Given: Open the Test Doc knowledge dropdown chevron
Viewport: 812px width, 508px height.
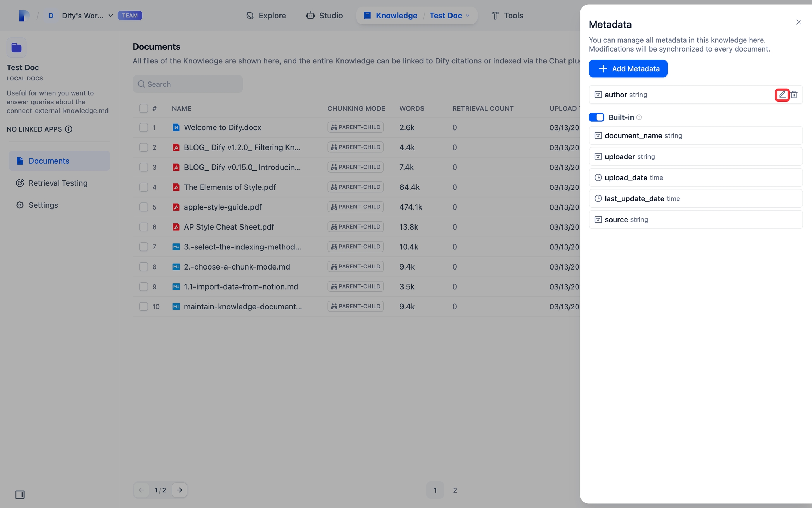Looking at the screenshot, I should pos(468,16).
